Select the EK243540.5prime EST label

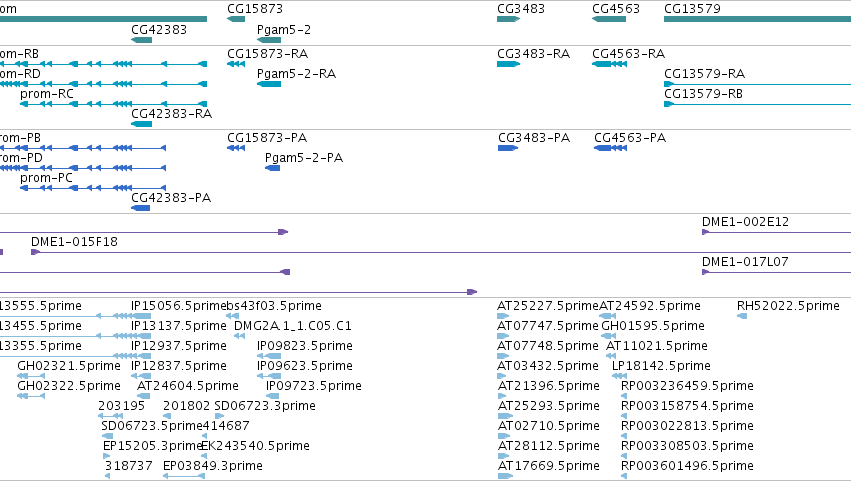point(255,447)
